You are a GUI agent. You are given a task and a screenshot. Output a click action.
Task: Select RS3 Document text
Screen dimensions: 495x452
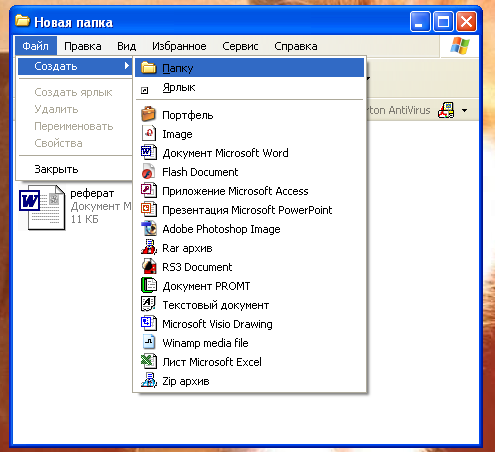197,267
